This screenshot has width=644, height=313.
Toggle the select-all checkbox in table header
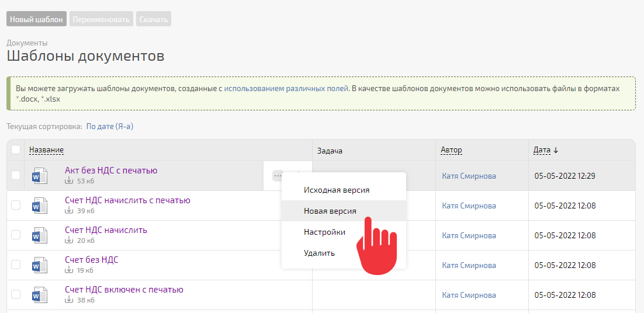16,150
